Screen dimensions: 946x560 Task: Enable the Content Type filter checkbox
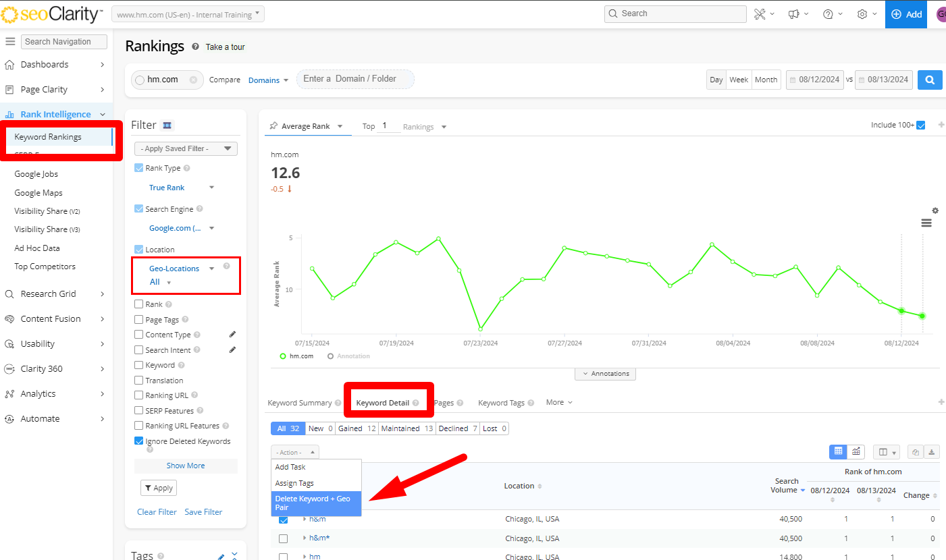coord(139,335)
